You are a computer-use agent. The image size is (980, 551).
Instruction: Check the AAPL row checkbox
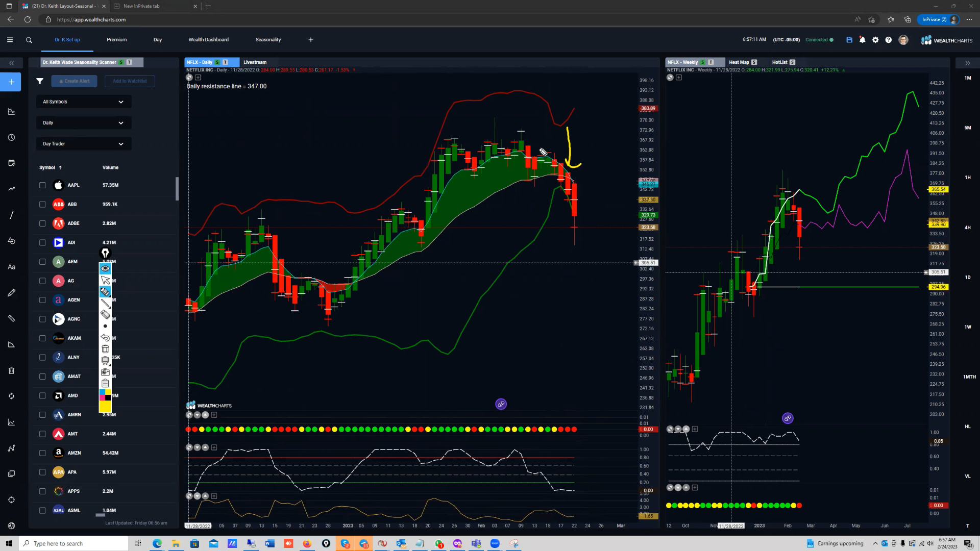(x=42, y=185)
